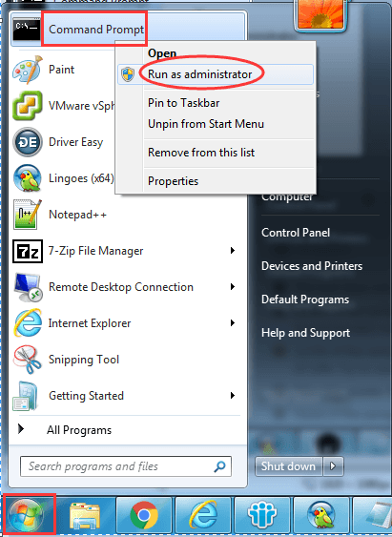Viewport: 392px width, 537px height.
Task: Show All Programs list
Action: [x=79, y=430]
